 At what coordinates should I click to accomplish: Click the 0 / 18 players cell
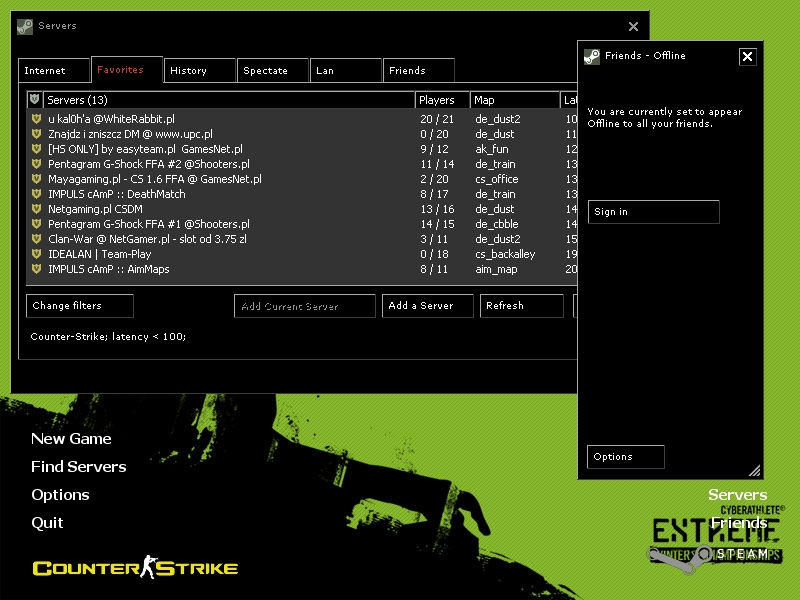click(x=434, y=254)
